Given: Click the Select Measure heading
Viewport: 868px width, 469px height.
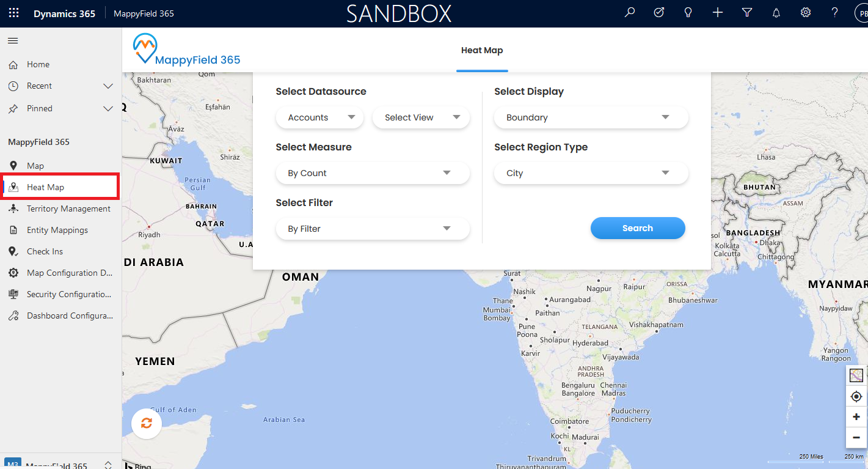Looking at the screenshot, I should (x=314, y=147).
